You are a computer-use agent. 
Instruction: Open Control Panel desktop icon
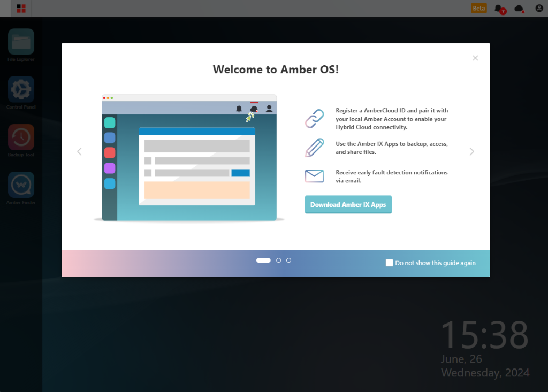[x=21, y=93]
